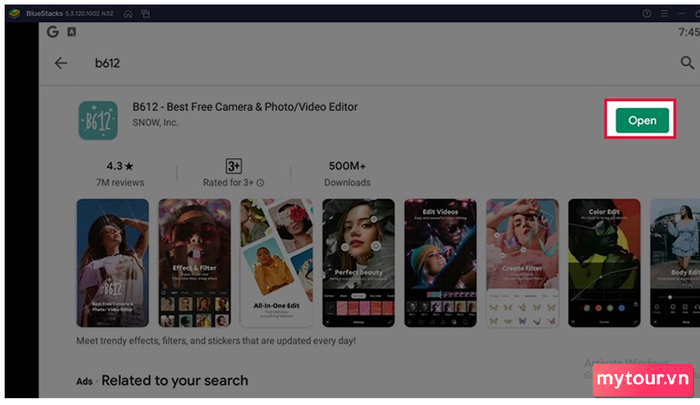700x405 pixels.
Task: Click the 7:45 clock in status bar
Action: tap(689, 32)
